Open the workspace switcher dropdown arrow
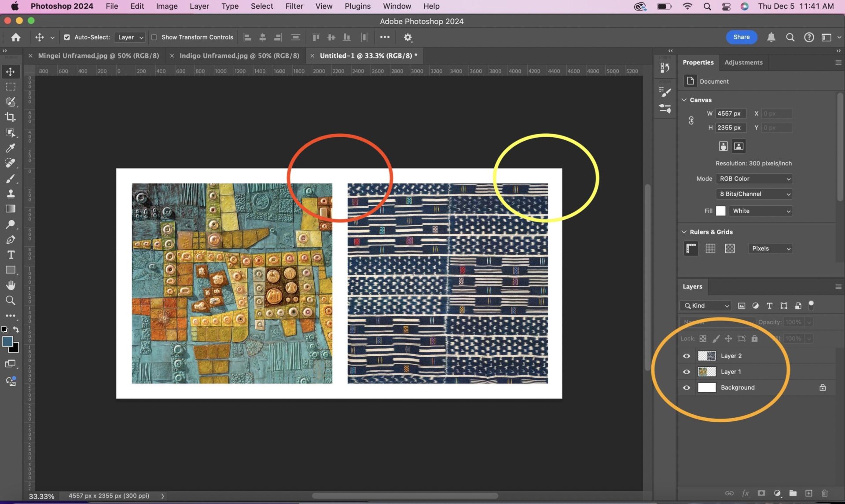Screen dimensions: 845x504 (x=839, y=37)
